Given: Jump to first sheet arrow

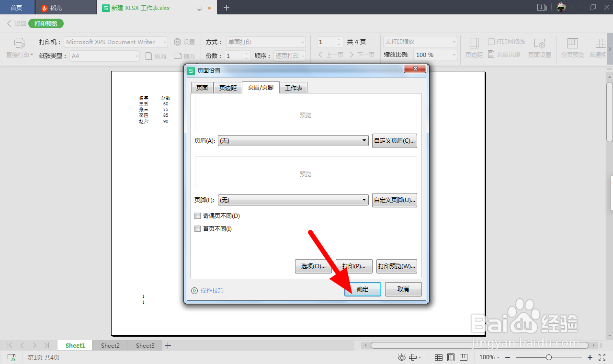Looking at the screenshot, I should click(10, 345).
